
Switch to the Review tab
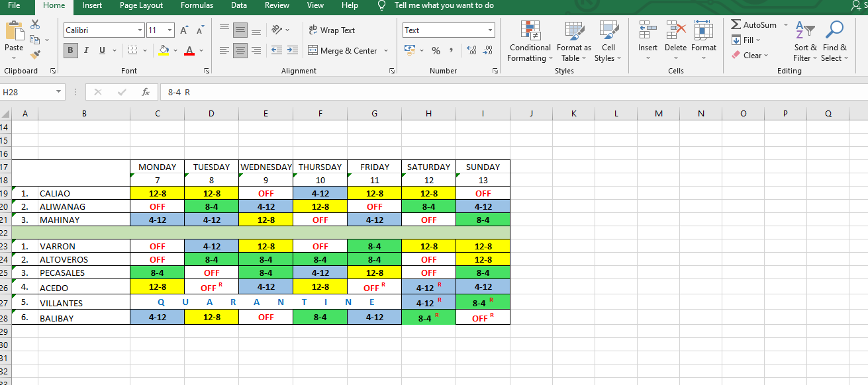tap(277, 5)
